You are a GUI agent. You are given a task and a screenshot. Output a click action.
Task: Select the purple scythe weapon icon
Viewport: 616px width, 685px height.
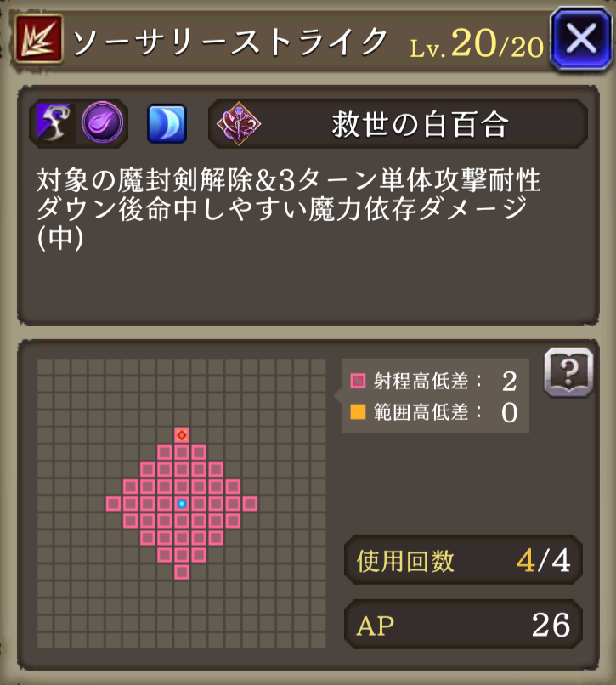coord(54,123)
